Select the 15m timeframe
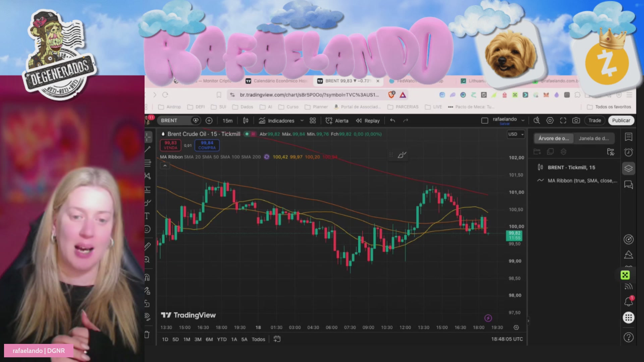This screenshot has width=644, height=362. pyautogui.click(x=227, y=121)
